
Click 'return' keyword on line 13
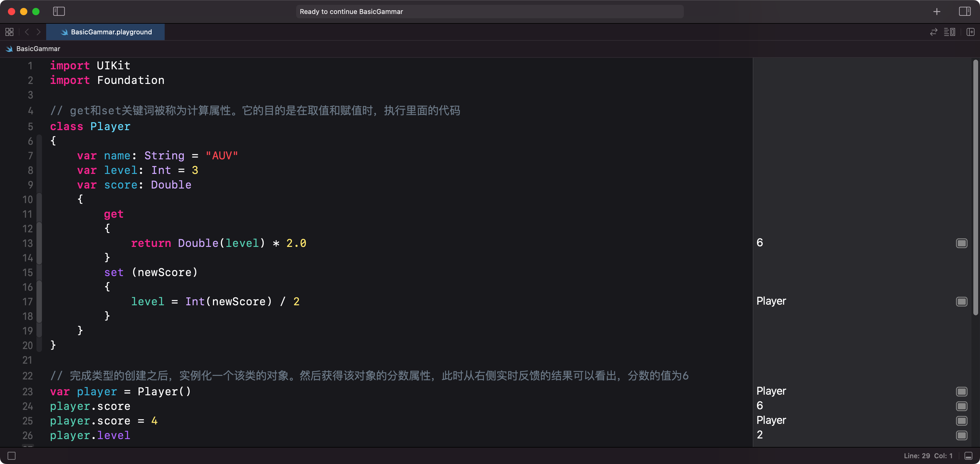tap(151, 243)
